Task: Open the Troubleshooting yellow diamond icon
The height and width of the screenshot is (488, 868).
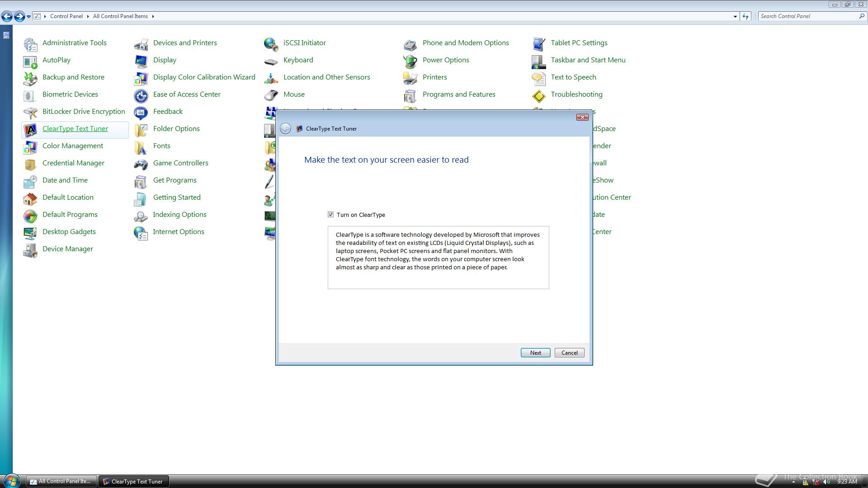Action: pos(538,96)
